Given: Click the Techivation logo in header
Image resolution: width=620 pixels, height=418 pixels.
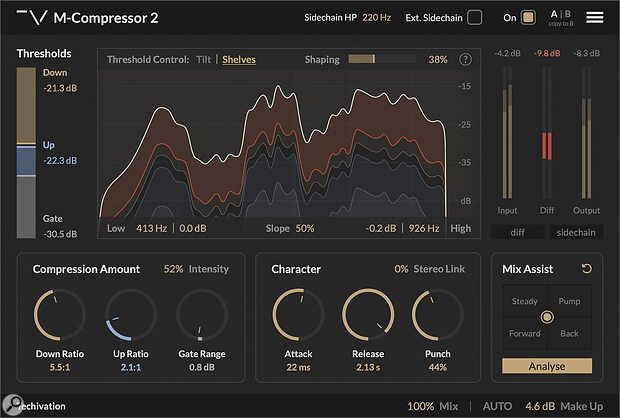Looking at the screenshot, I should click(x=32, y=17).
